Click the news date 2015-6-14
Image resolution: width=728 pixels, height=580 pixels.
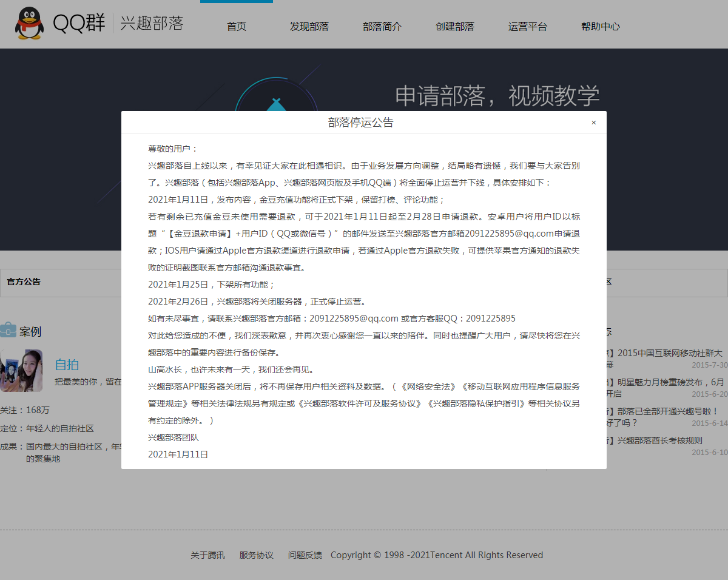[x=710, y=423]
